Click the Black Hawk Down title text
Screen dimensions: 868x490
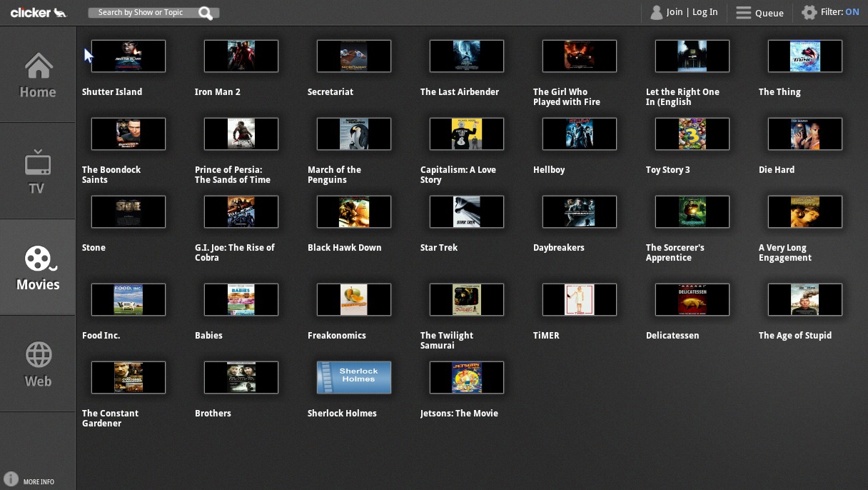pyautogui.click(x=345, y=247)
